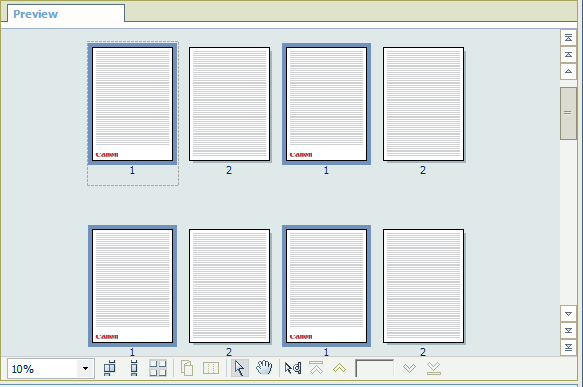Click the two-page spread layout icon
The image size is (583, 387).
[211, 368]
